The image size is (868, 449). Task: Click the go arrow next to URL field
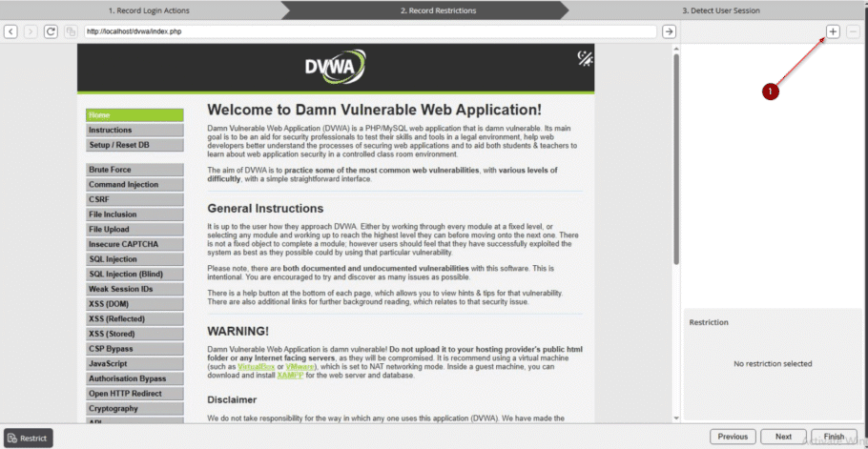point(670,31)
